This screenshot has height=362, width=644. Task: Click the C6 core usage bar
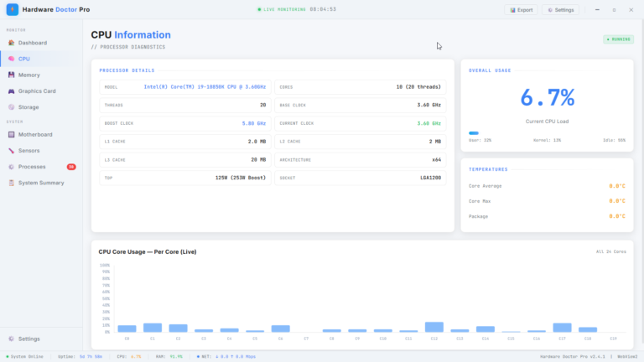point(281,328)
